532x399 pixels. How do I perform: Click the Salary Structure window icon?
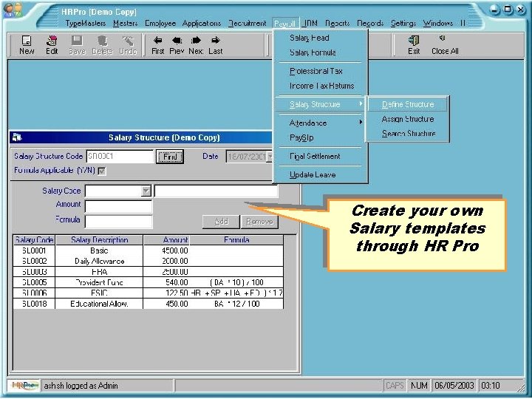[17, 137]
